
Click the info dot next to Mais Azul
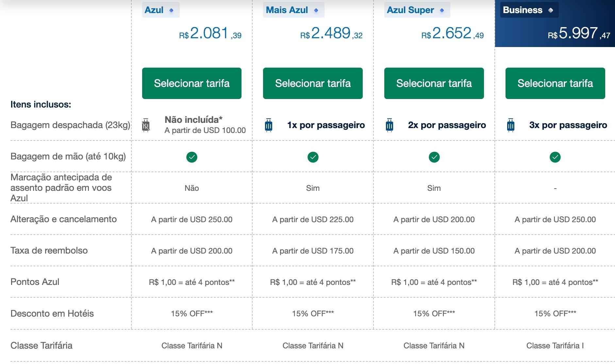pos(316,10)
